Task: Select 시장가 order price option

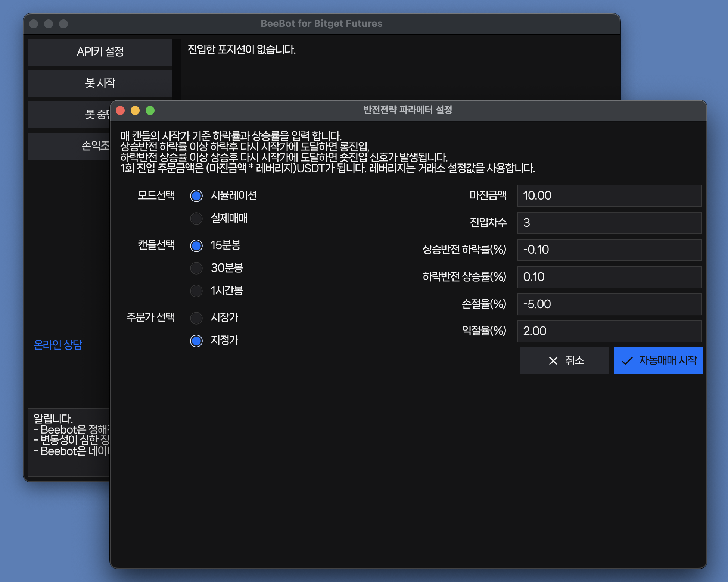Action: tap(196, 318)
